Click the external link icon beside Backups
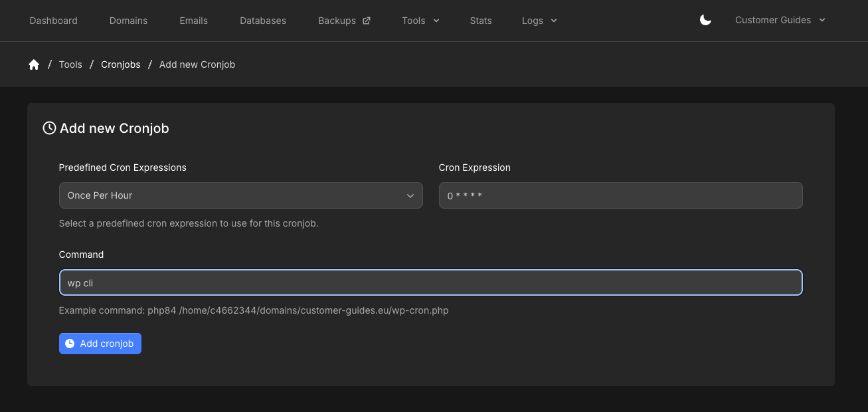This screenshot has width=868, height=412. [x=367, y=21]
